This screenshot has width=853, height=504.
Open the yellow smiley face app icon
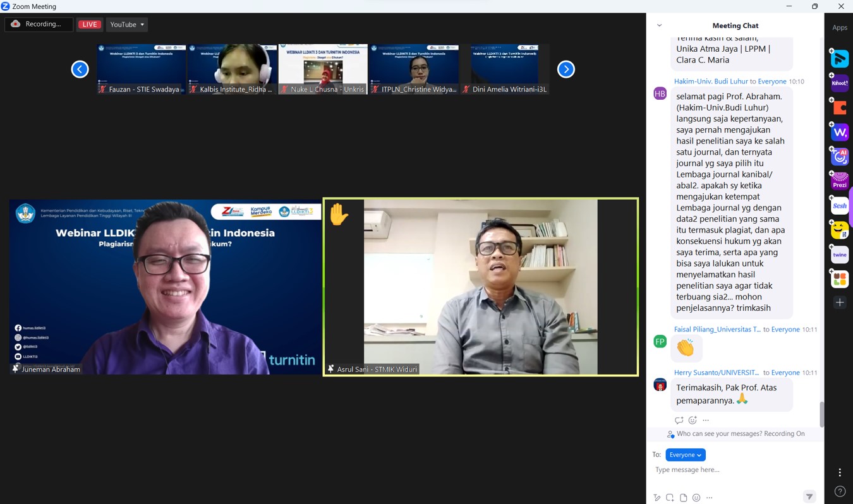point(840,231)
